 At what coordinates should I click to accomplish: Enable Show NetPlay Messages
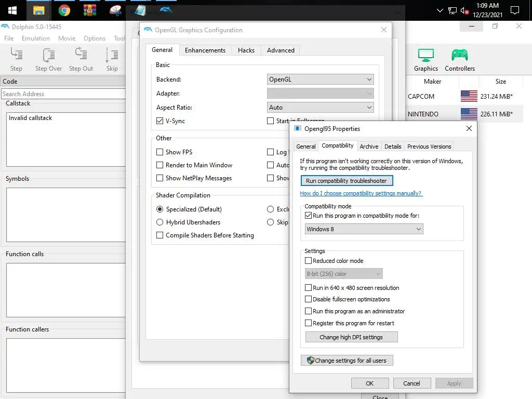click(x=160, y=178)
